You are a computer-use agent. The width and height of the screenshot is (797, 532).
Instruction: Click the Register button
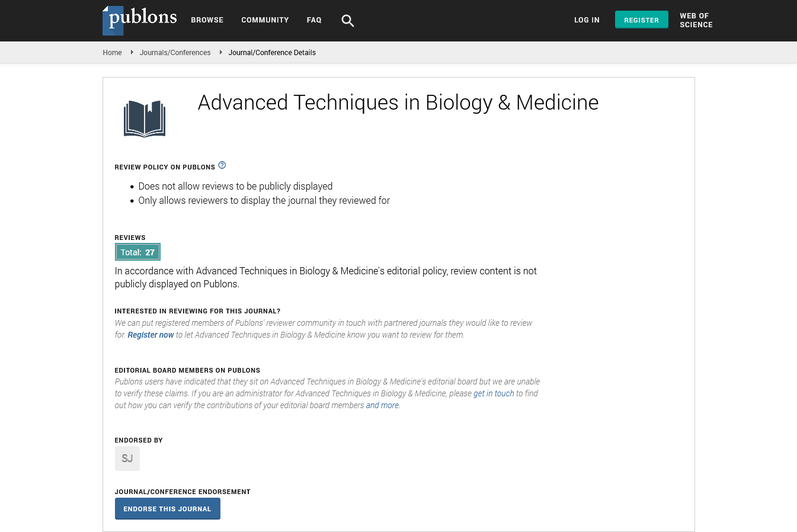[642, 20]
